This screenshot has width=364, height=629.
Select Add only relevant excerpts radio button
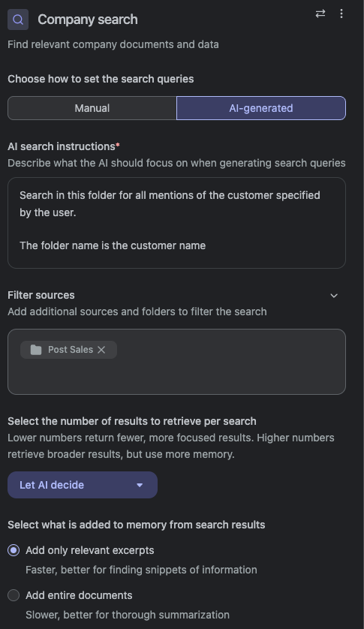coord(14,550)
